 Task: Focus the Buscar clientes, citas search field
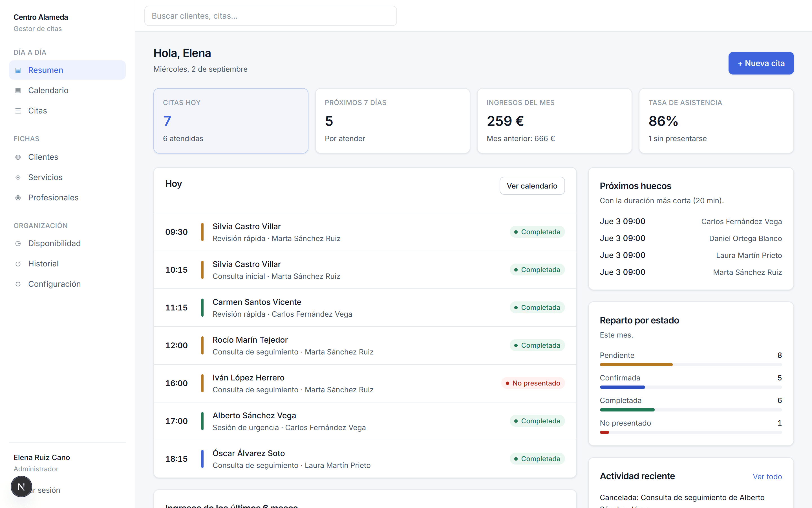[270, 16]
